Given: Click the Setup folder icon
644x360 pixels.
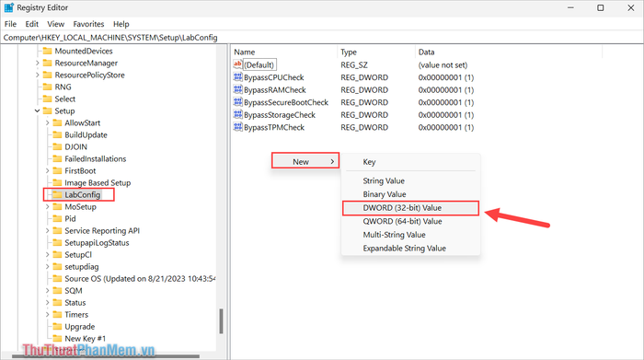Looking at the screenshot, I should click(x=48, y=111).
